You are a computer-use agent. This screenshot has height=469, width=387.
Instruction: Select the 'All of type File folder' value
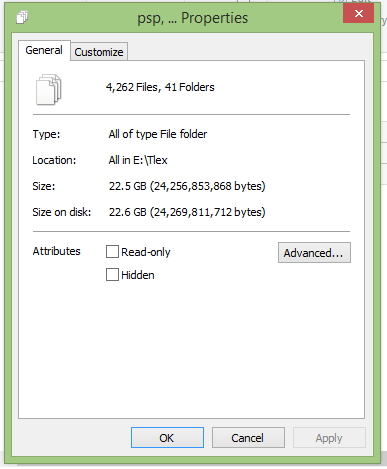[158, 134]
